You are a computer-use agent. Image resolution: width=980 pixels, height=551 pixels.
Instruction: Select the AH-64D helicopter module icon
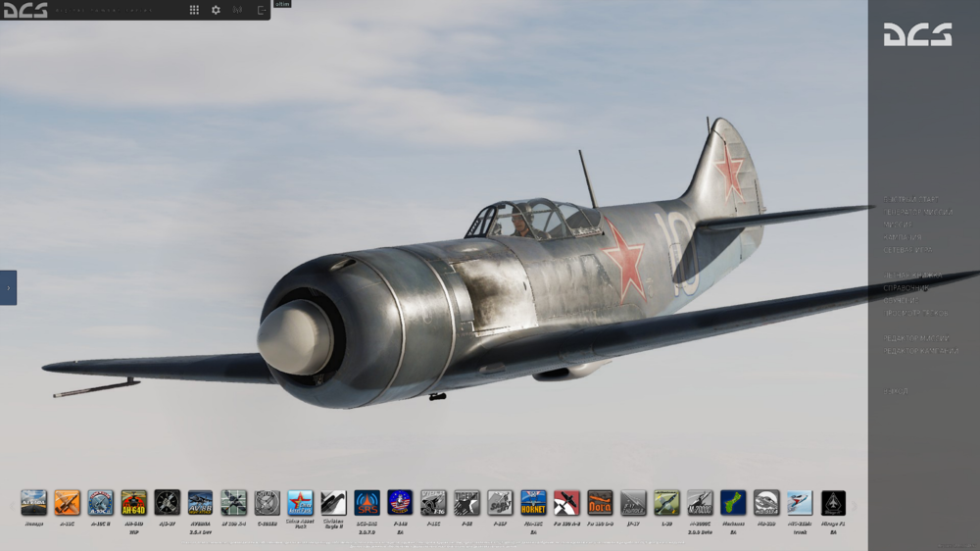[133, 503]
